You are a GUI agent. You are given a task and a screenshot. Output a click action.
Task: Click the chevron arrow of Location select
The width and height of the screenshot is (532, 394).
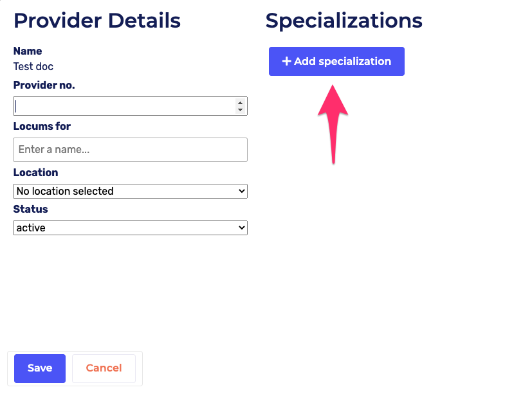pos(242,191)
